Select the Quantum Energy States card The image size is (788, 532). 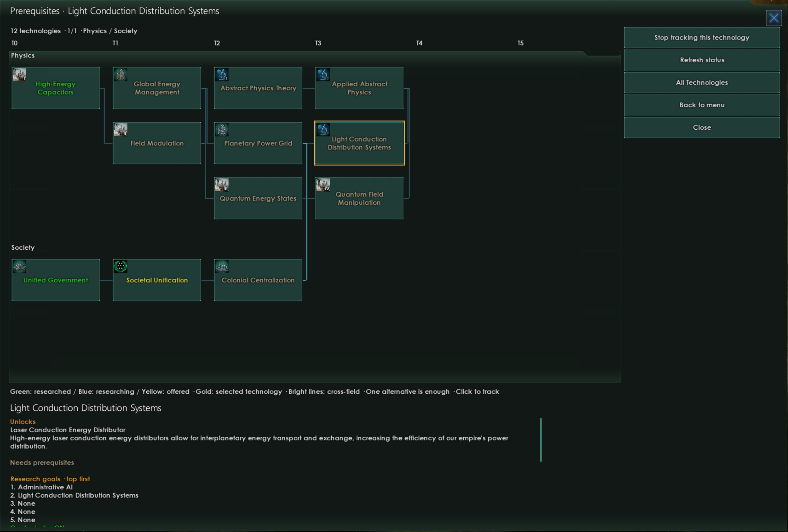(258, 198)
